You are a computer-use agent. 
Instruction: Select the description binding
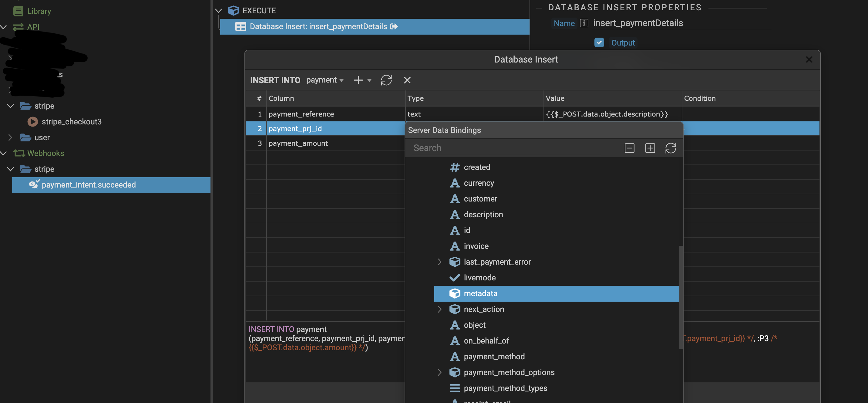tap(483, 215)
